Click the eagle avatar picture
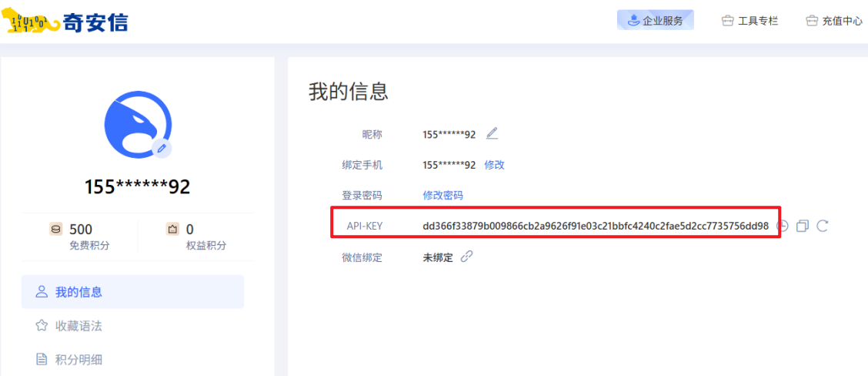Viewport: 868px width, 376px height. [137, 126]
